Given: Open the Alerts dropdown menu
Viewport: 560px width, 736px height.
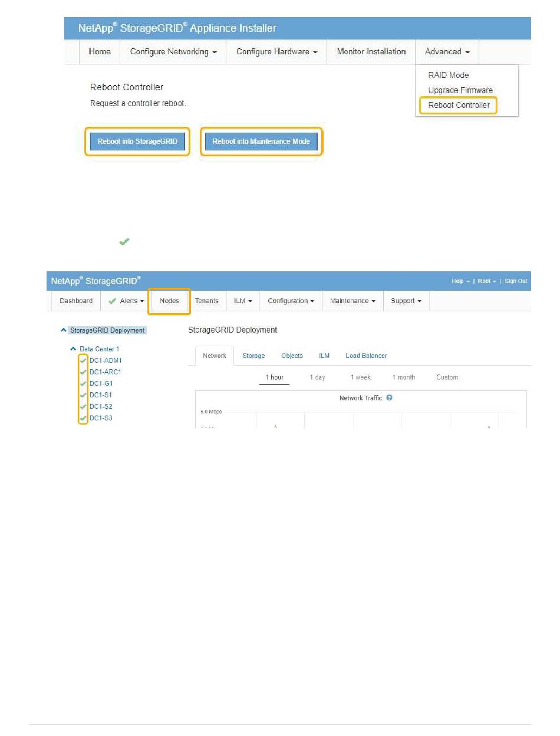Looking at the screenshot, I should [126, 301].
